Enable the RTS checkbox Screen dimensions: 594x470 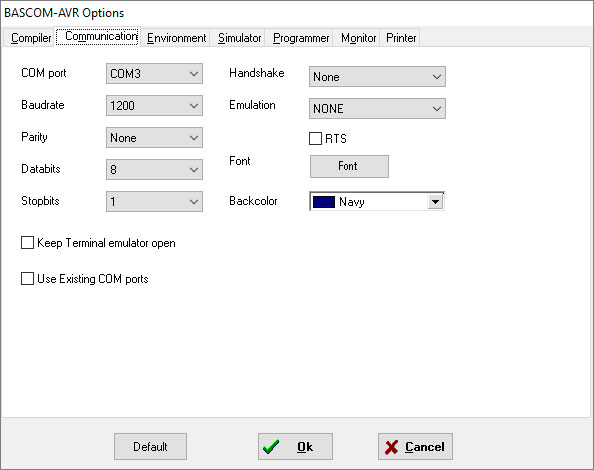[315, 139]
